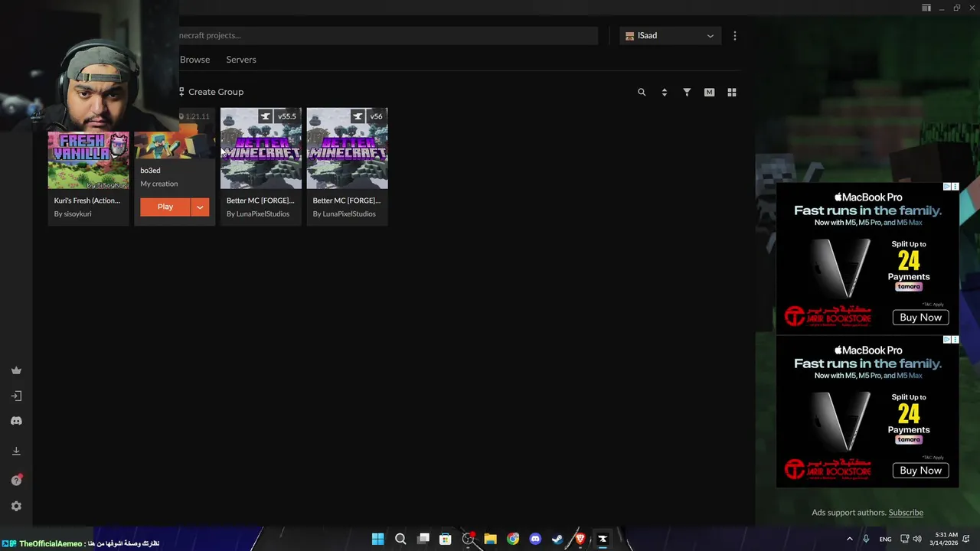Open sort order options

click(664, 92)
